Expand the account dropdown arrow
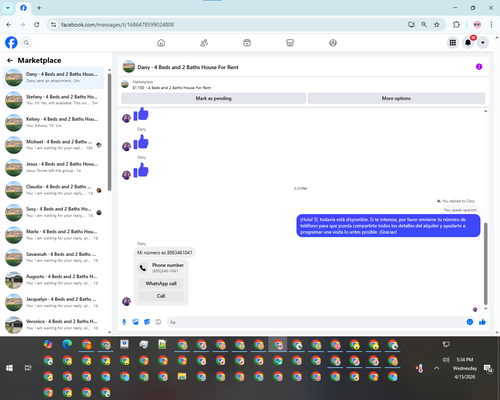Screen dimensions: 500x400 point(483,43)
